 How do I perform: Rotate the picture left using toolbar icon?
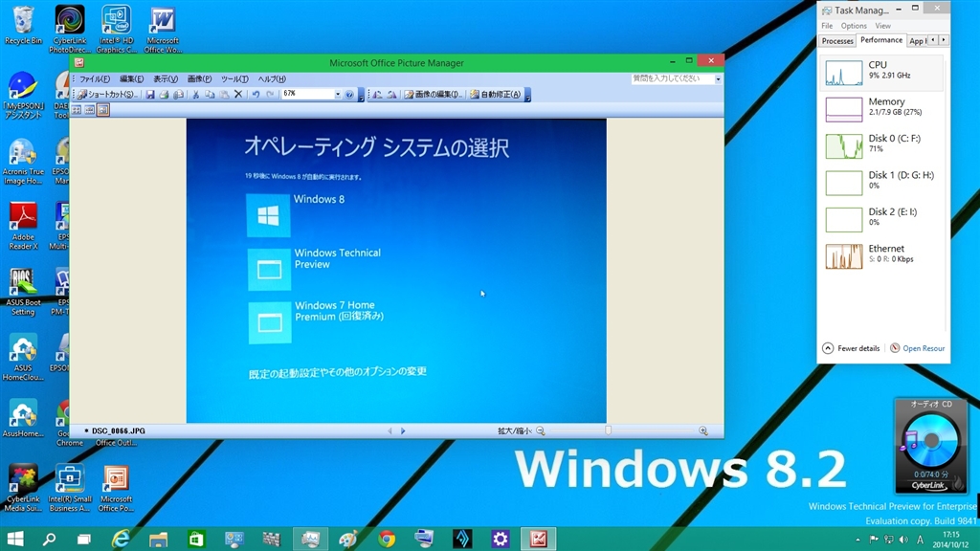pyautogui.click(x=377, y=95)
